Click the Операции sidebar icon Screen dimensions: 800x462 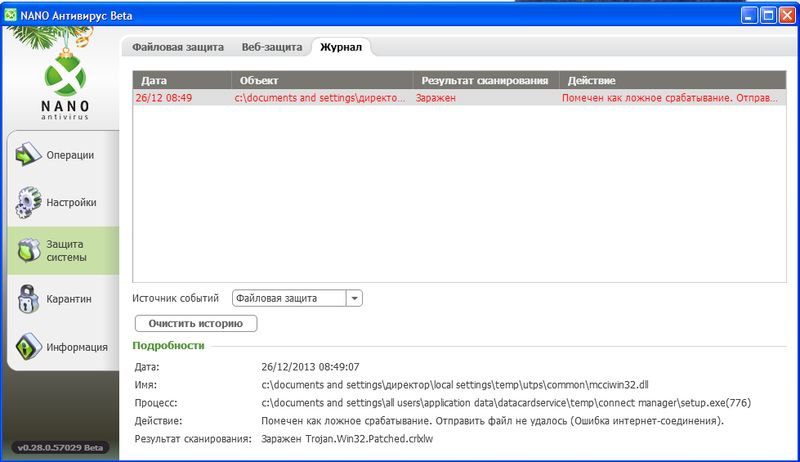[x=27, y=155]
